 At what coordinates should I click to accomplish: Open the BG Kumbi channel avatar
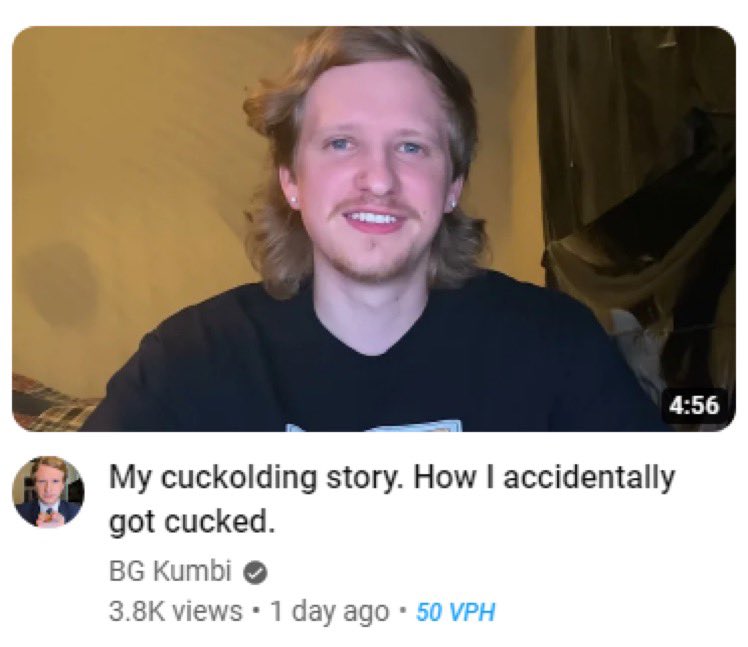48,492
